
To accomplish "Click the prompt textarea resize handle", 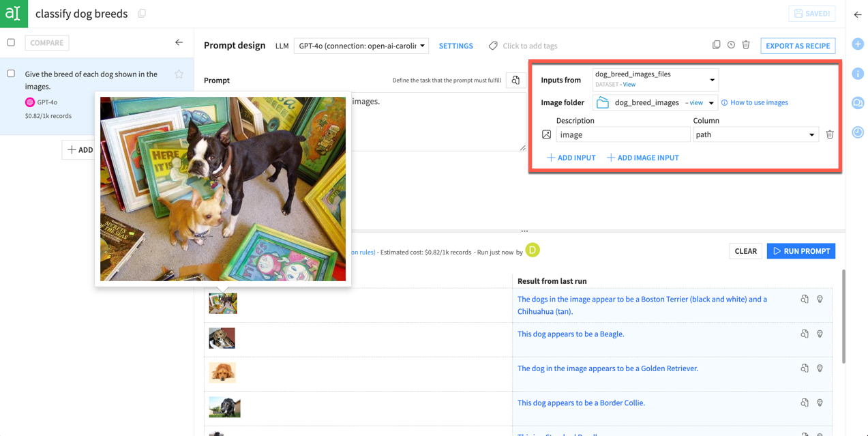I will click(x=522, y=147).
